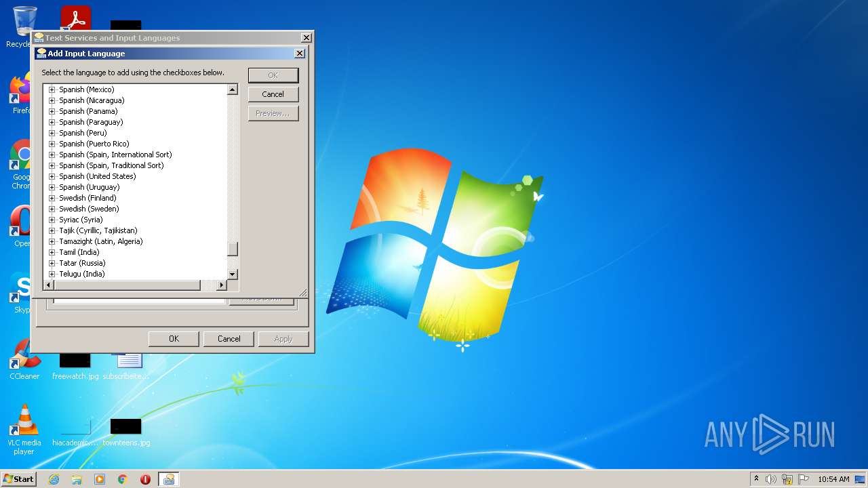Expand the Spanish (Panama) tree node
The image size is (868, 488).
52,111
